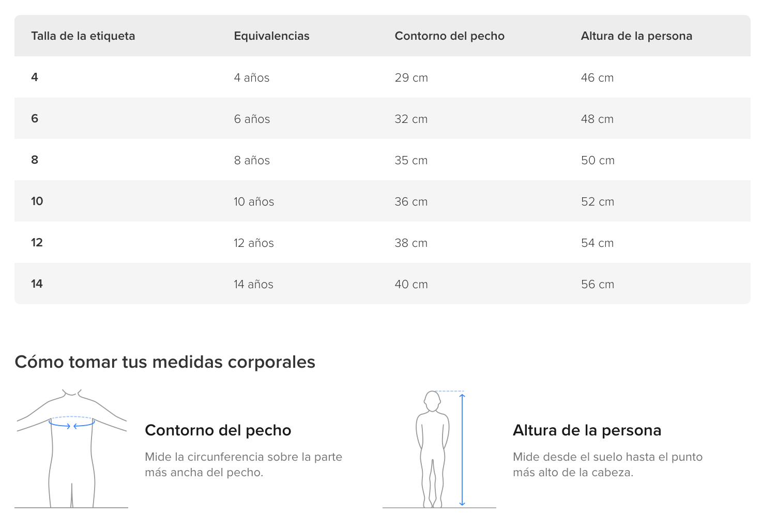Click the 14 años equivalence cell
762x532 pixels.
click(254, 284)
